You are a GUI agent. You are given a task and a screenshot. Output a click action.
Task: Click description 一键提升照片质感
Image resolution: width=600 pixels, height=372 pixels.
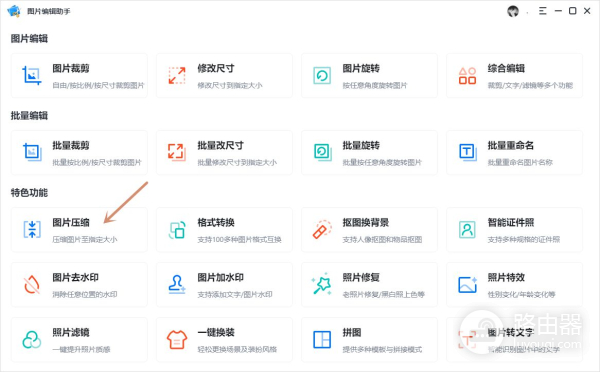tap(81, 349)
